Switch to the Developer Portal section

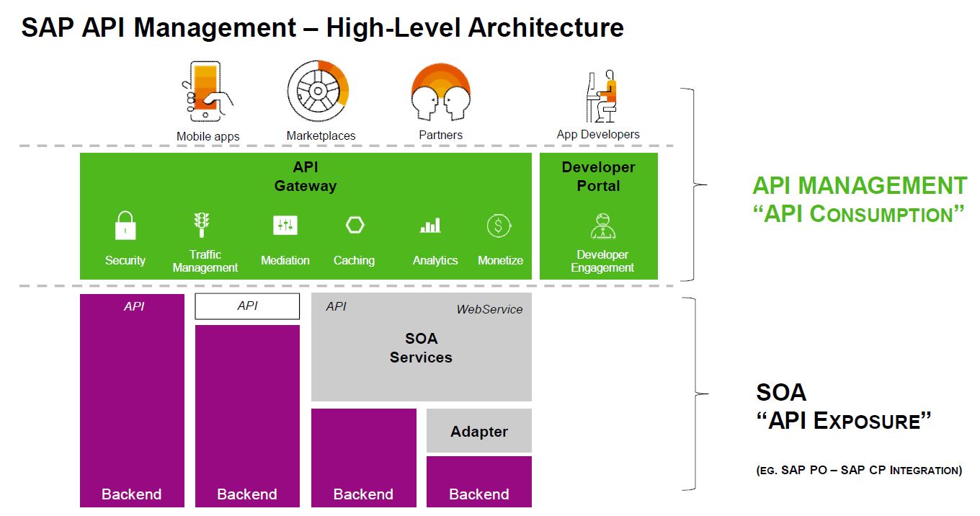(598, 176)
